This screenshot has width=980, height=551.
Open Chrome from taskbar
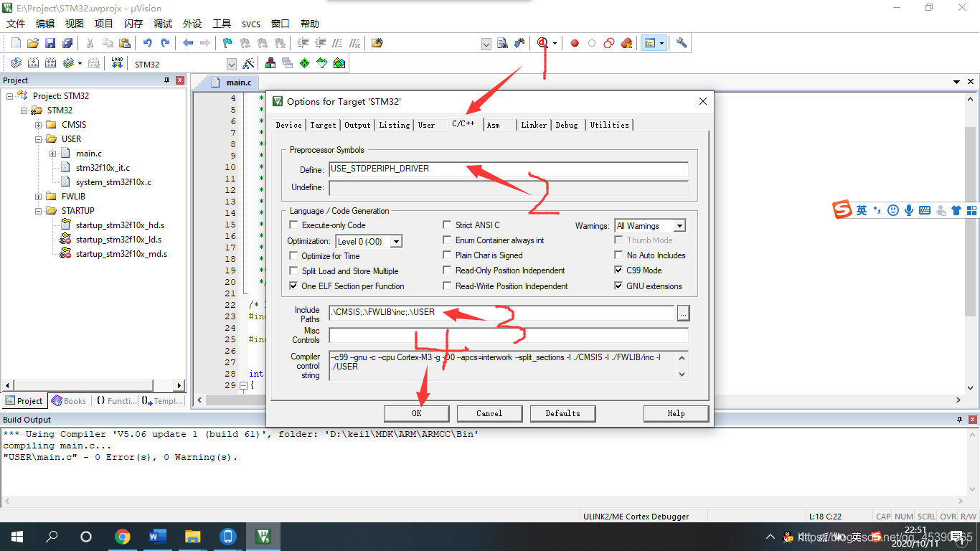tap(123, 536)
